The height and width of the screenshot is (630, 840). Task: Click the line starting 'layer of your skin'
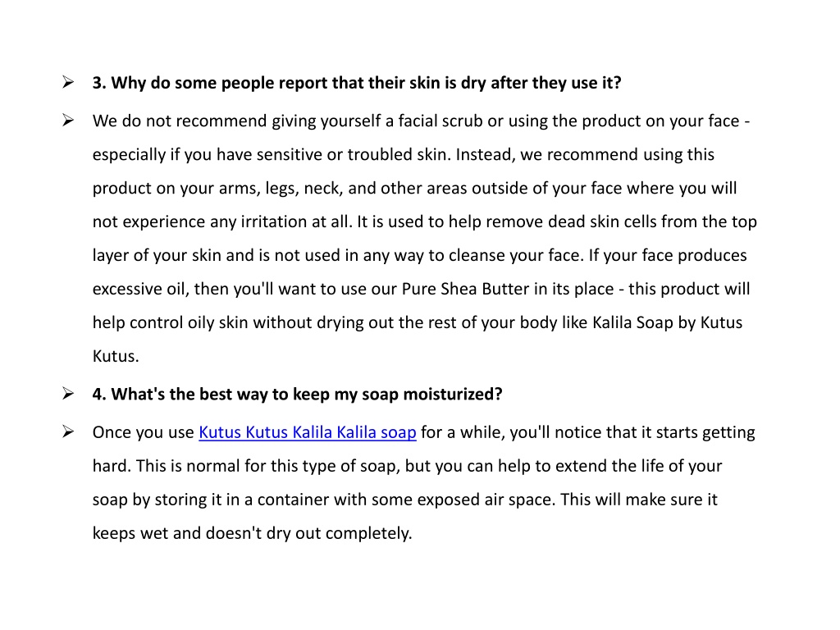[419, 256]
